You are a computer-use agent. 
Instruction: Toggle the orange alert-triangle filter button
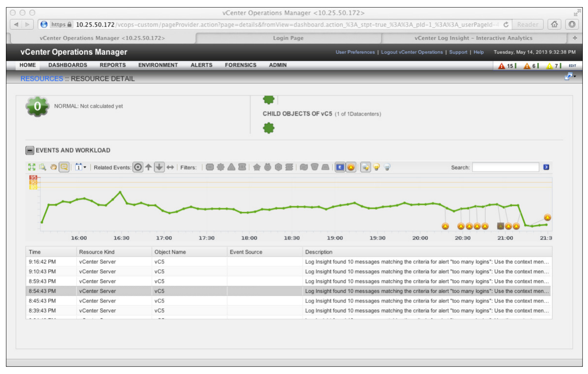coord(351,167)
